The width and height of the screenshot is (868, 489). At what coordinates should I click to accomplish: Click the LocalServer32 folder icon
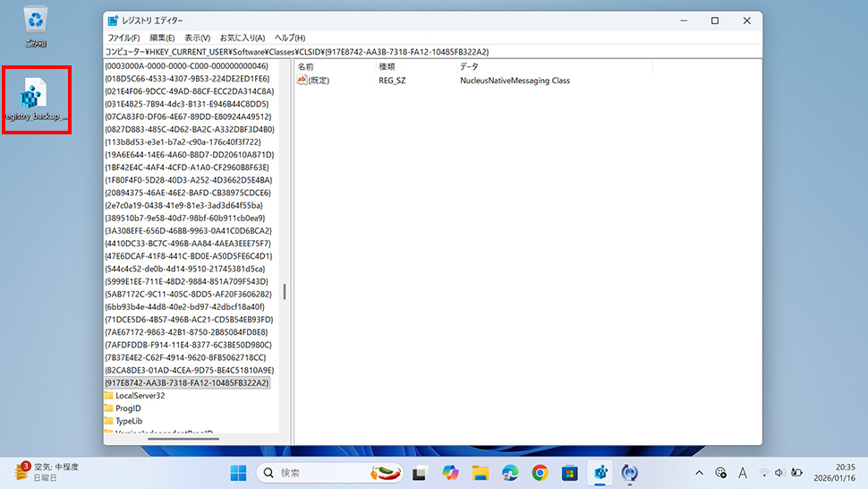coord(108,395)
